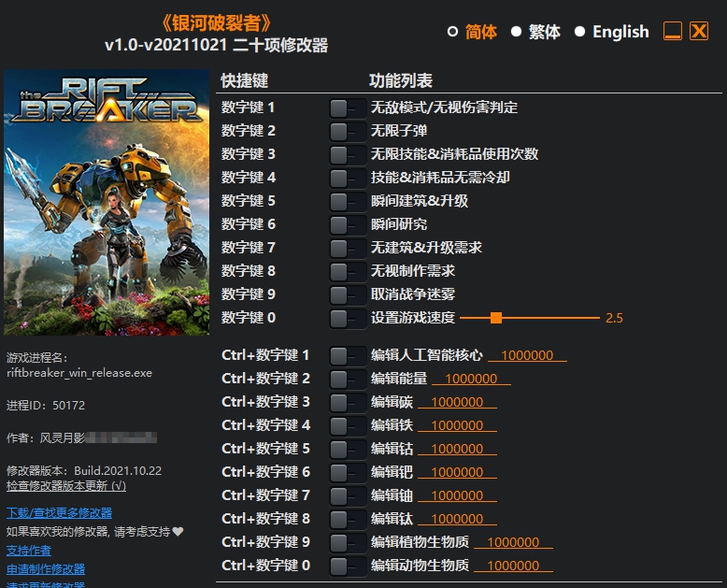Click the 功能列表 column header
Image resolution: width=727 pixels, height=588 pixels.
pos(401,80)
